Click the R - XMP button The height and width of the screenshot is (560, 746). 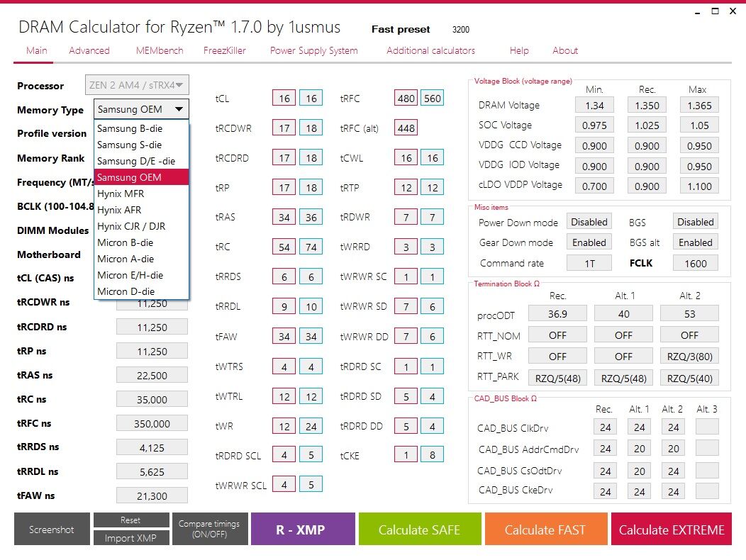click(x=303, y=529)
